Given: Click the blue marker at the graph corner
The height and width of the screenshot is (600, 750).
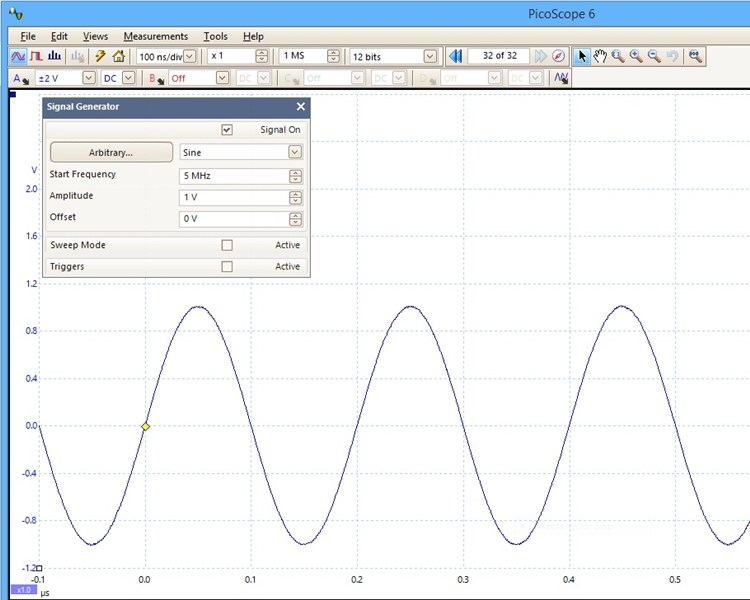Looking at the screenshot, I should (x=13, y=94).
